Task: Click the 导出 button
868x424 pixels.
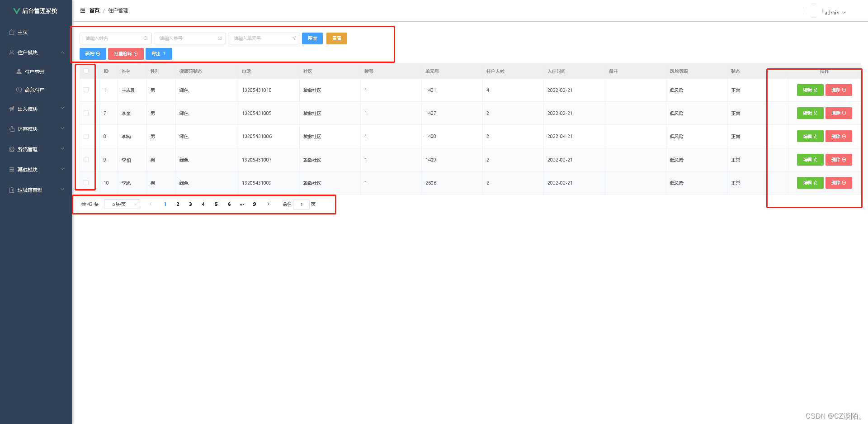Action: point(159,54)
